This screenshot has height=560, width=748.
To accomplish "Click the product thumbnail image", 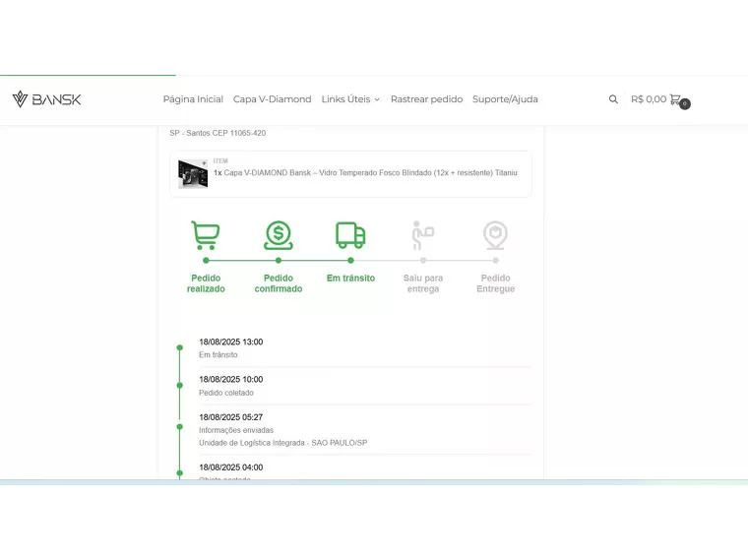I will point(193,174).
